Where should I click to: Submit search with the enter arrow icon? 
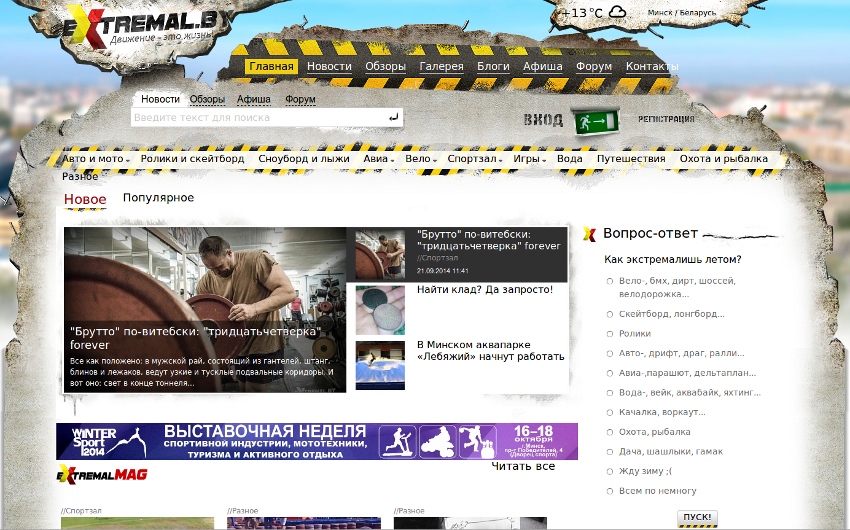394,118
